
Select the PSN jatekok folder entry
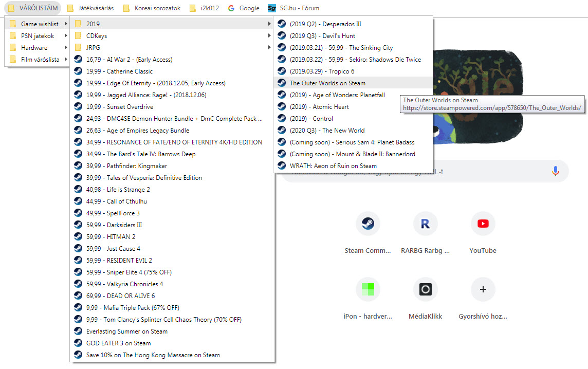[x=38, y=35]
